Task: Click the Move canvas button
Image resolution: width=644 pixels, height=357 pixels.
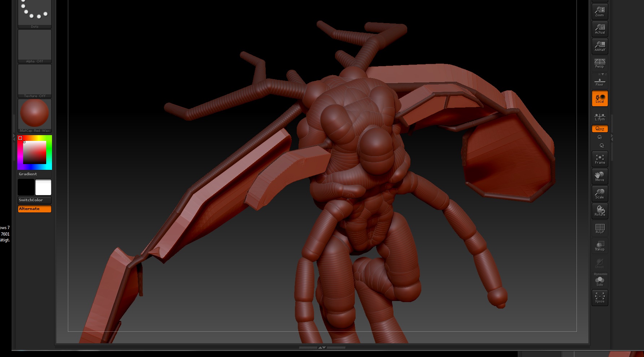Action: [x=600, y=176]
